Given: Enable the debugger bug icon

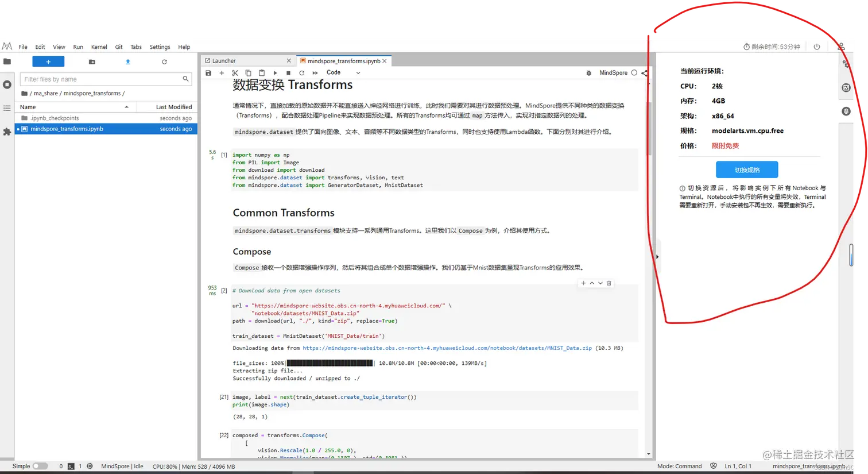Looking at the screenshot, I should coord(588,73).
